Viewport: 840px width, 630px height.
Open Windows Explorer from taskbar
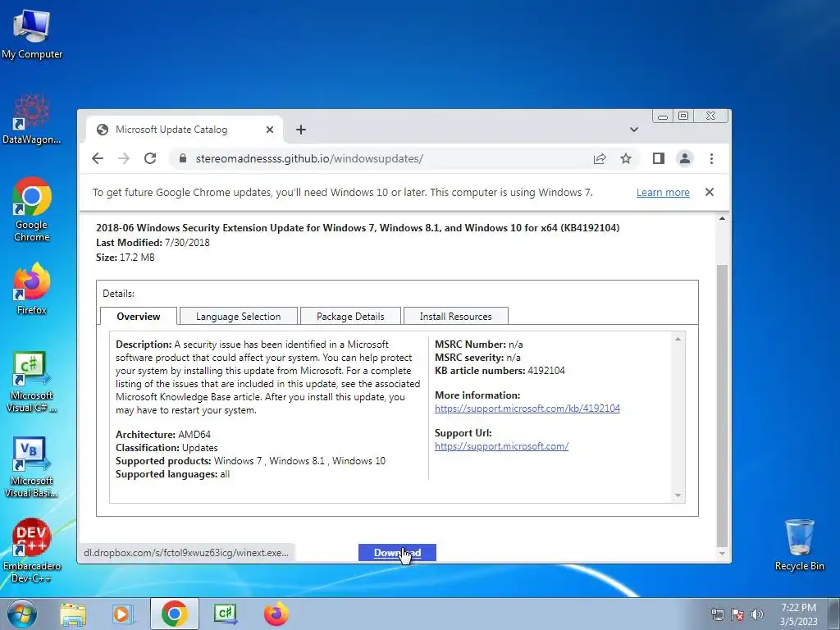coord(73,614)
